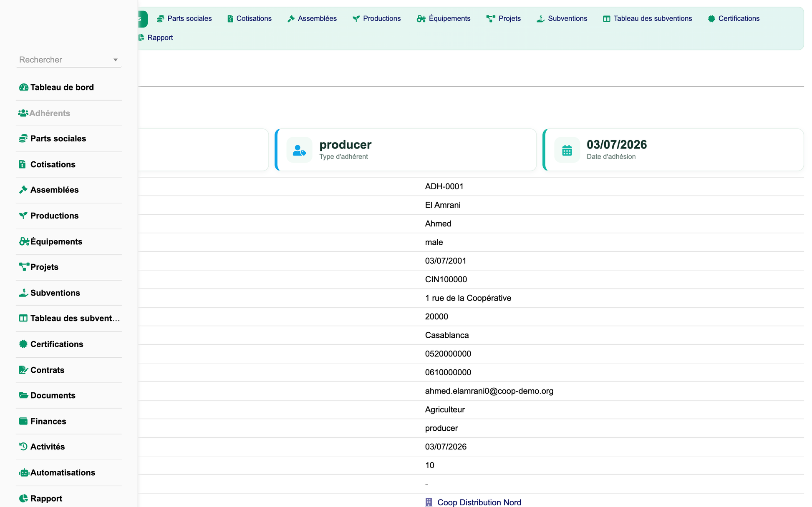
Task: Select the El Amrani last name value
Action: [443, 205]
